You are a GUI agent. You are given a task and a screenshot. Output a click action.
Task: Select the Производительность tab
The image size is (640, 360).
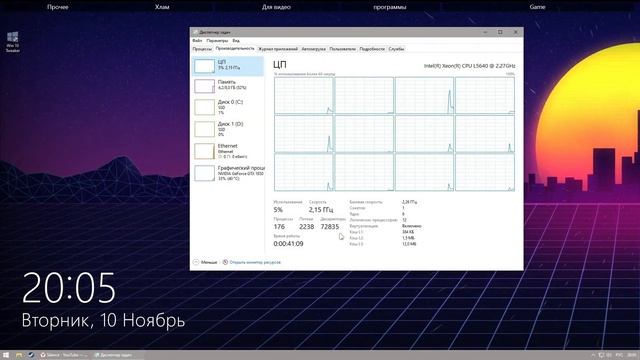click(x=235, y=49)
